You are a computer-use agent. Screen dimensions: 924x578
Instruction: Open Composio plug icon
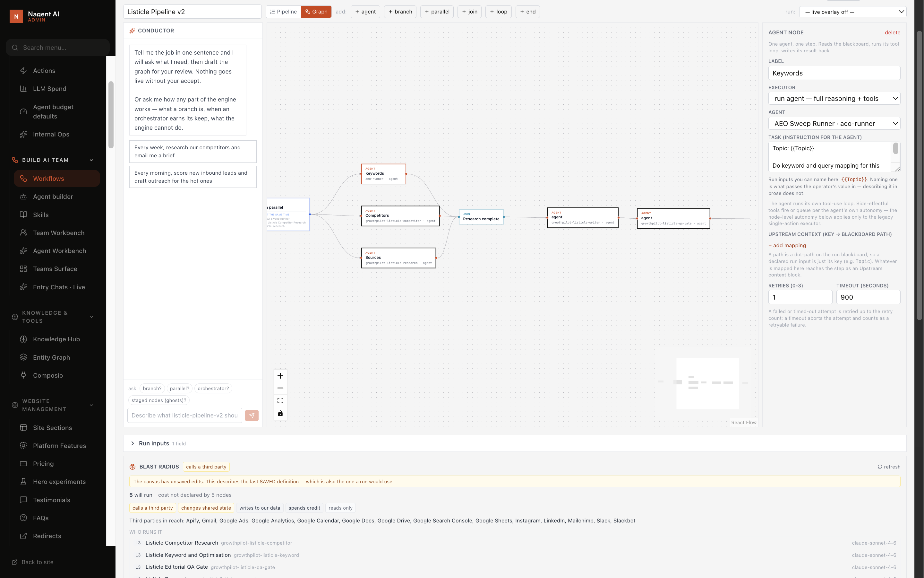[23, 375]
